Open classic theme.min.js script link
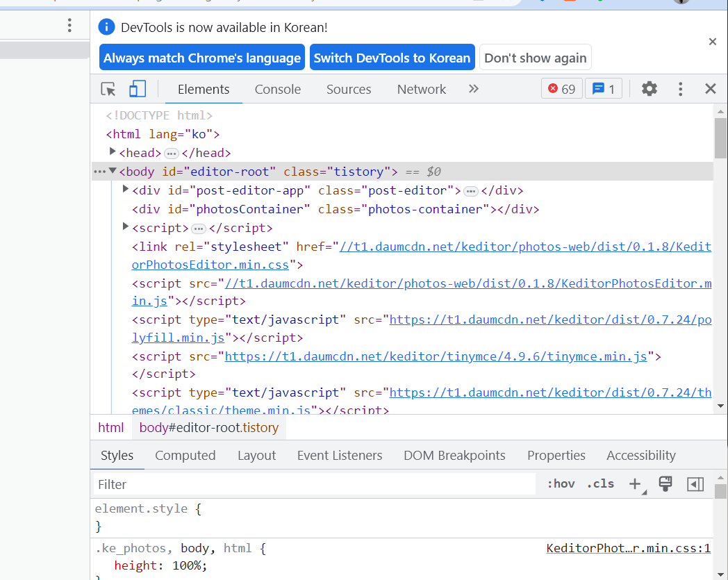This screenshot has width=728, height=580. (422, 401)
